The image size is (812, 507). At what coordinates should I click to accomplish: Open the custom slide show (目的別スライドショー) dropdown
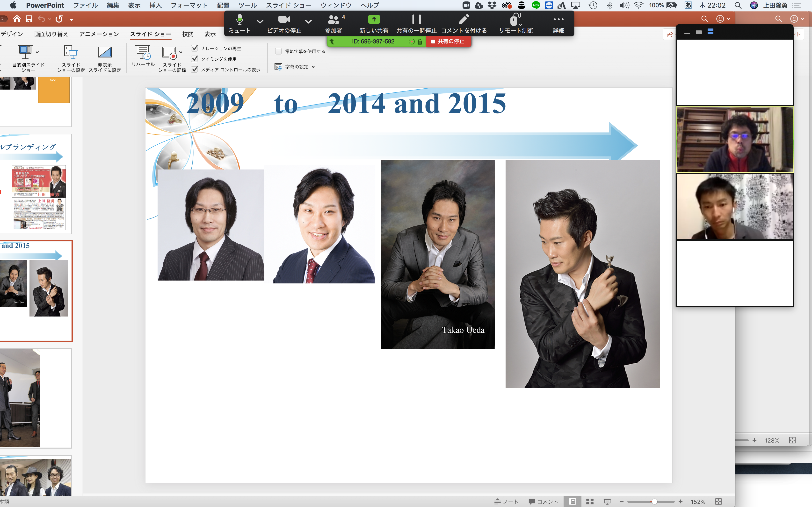[x=37, y=52]
